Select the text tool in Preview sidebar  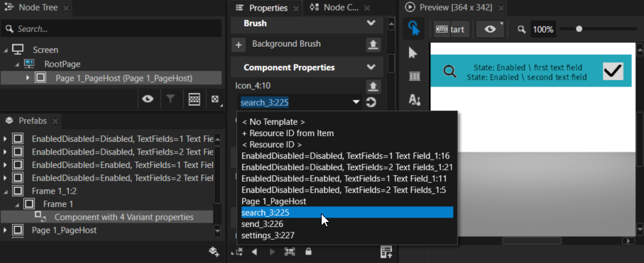coord(415,100)
